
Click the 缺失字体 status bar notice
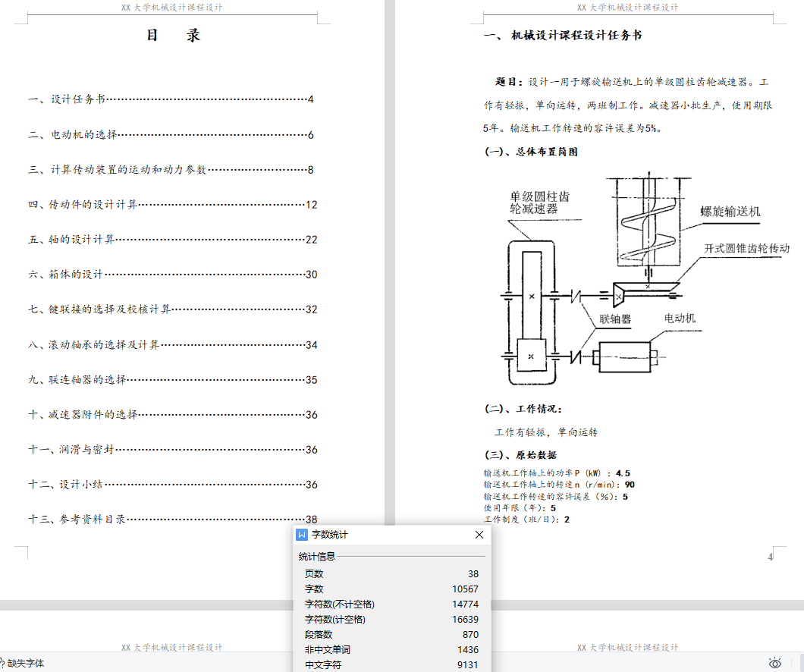point(23,663)
